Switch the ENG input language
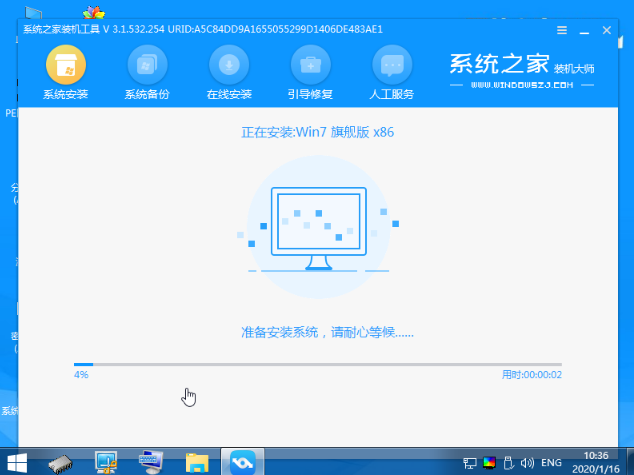 551,462
